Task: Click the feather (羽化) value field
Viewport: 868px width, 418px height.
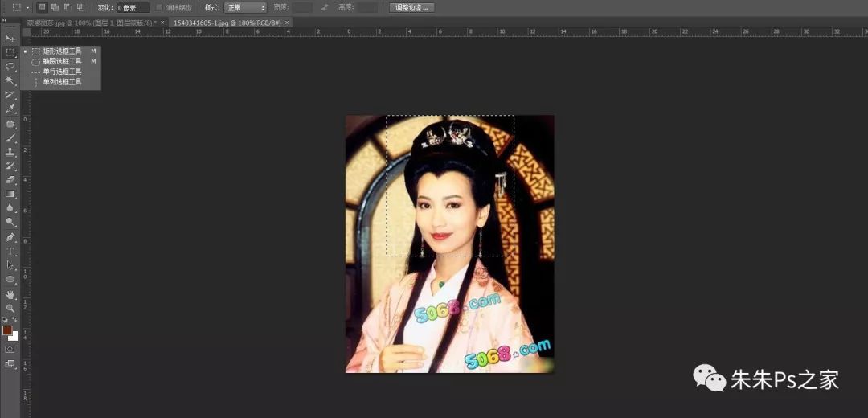Action: [x=133, y=8]
